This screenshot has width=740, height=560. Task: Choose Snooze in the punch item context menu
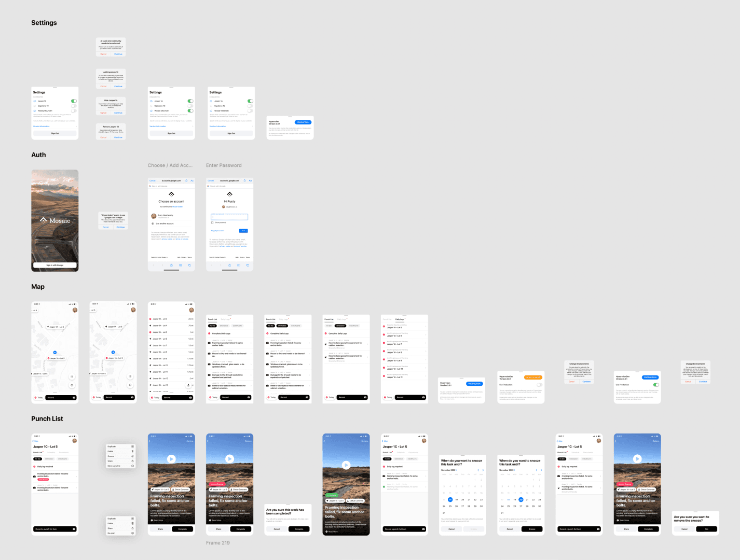(x=120, y=456)
